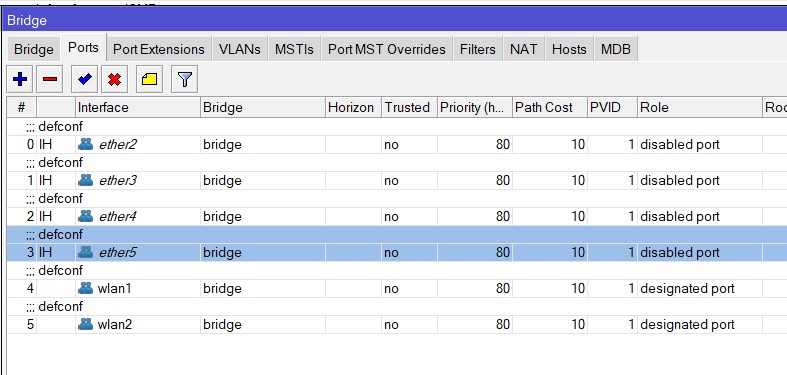
Task: Click the red X Disable button
Action: point(114,79)
